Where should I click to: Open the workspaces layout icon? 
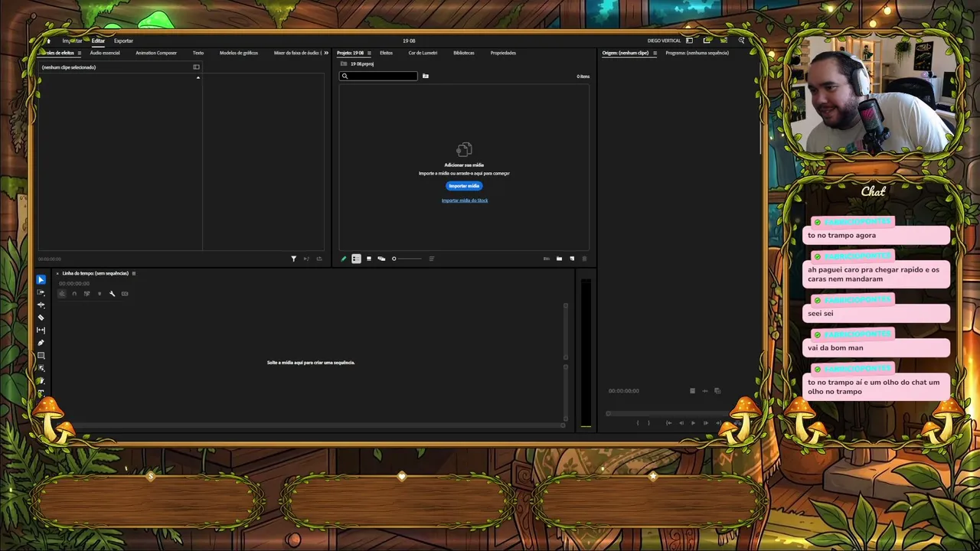click(689, 41)
